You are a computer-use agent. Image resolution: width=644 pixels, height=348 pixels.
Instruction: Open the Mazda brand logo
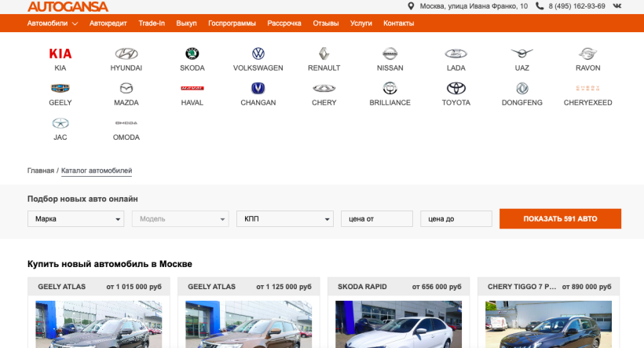[126, 88]
